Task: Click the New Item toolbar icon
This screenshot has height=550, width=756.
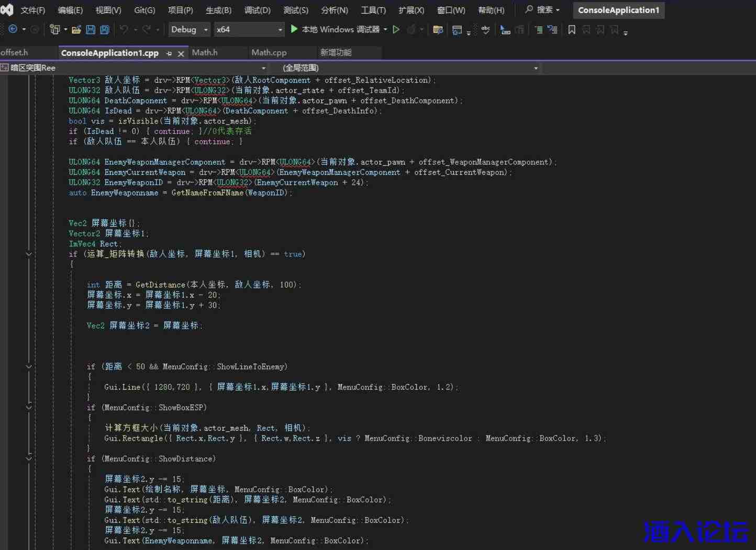Action: 54,30
